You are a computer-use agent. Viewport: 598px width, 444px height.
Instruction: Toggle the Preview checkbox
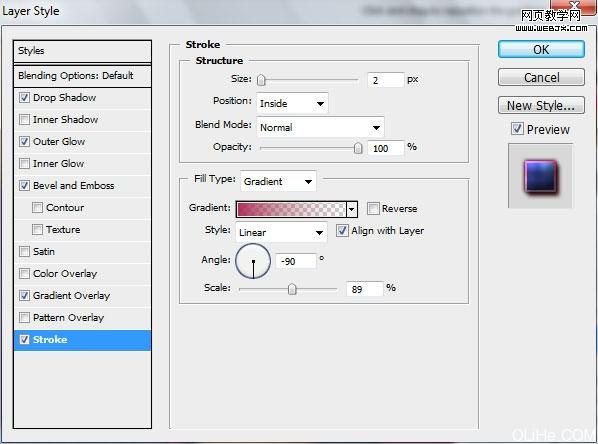tap(517, 129)
